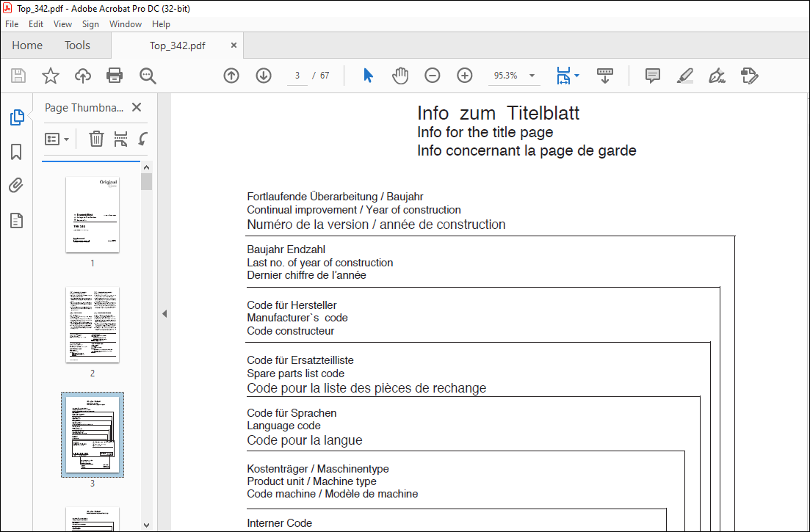Image resolution: width=810 pixels, height=532 pixels.
Task: Click 'Code constructeur' text
Action: click(x=290, y=331)
